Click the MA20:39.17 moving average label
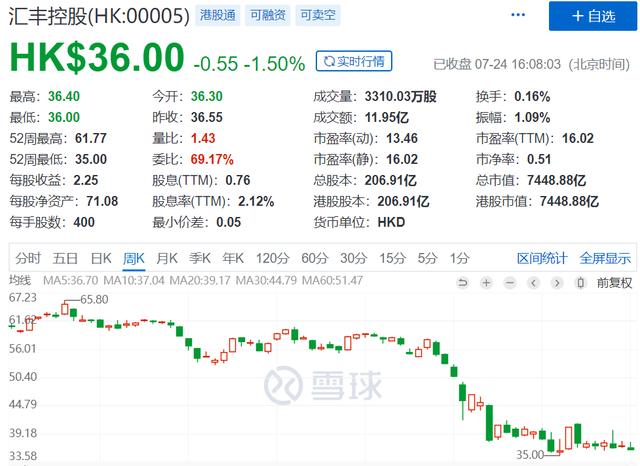640x466 pixels. (x=200, y=281)
